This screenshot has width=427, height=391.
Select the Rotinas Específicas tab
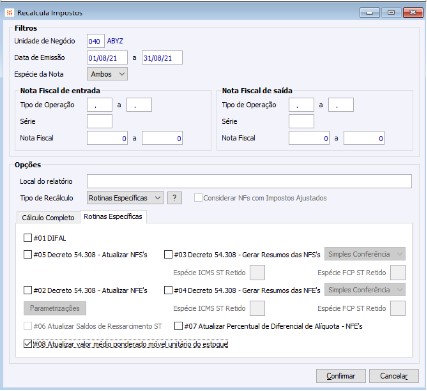coord(113,217)
